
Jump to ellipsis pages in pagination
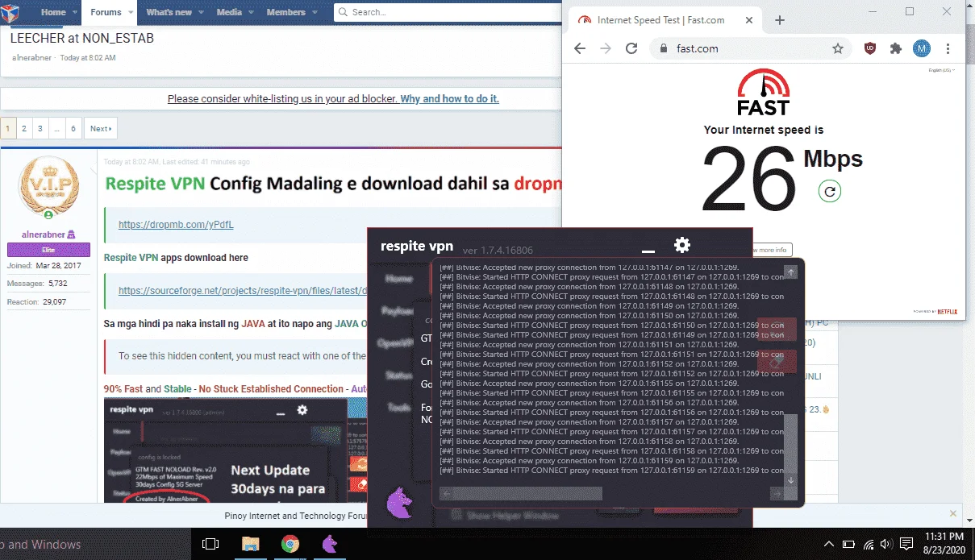56,128
